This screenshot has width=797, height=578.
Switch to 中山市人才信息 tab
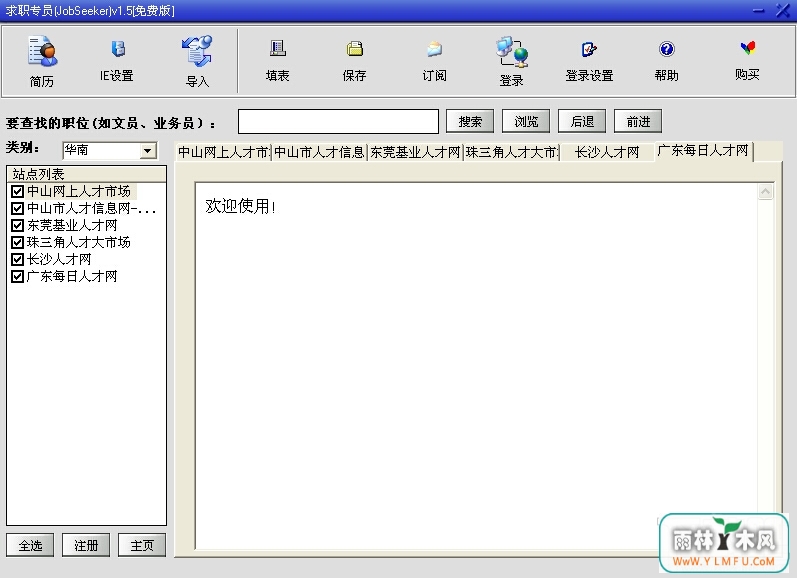point(319,152)
